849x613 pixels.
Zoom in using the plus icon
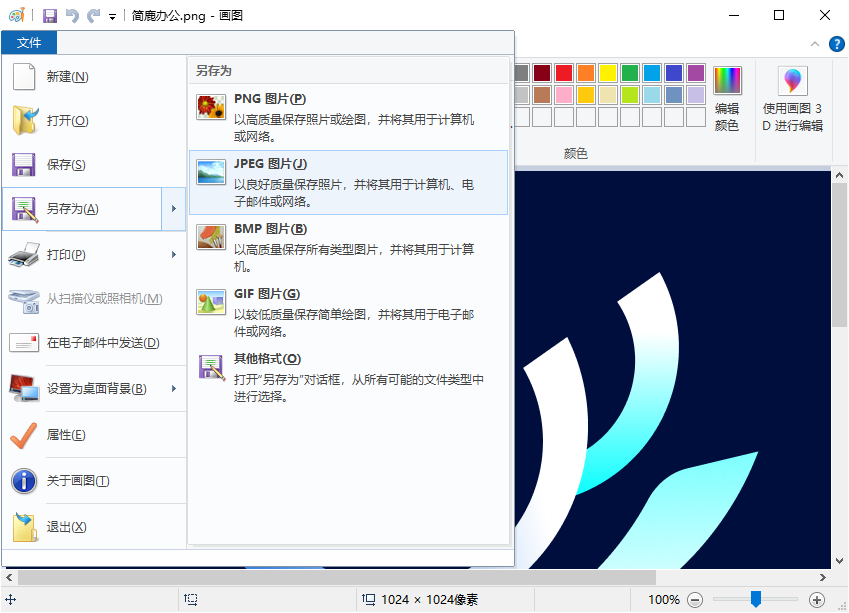pos(818,600)
